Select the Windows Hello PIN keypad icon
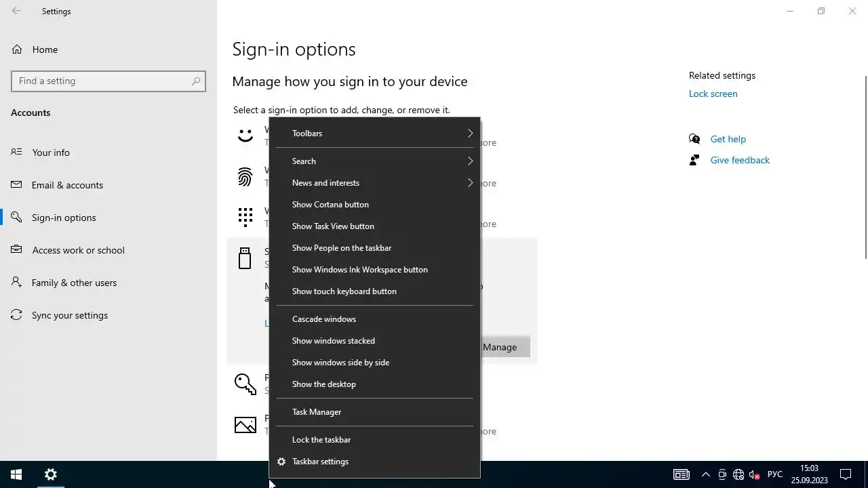Screen dimensions: 868x488 245,217
